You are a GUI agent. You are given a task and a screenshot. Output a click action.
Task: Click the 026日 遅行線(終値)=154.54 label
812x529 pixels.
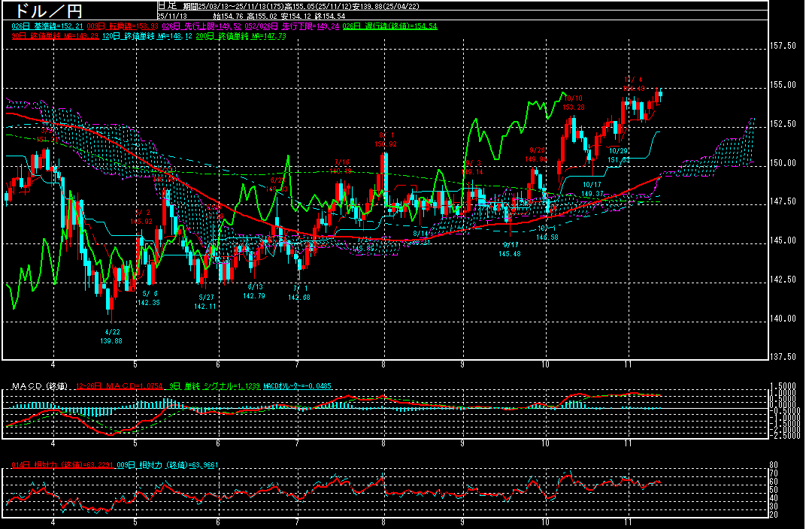point(389,26)
